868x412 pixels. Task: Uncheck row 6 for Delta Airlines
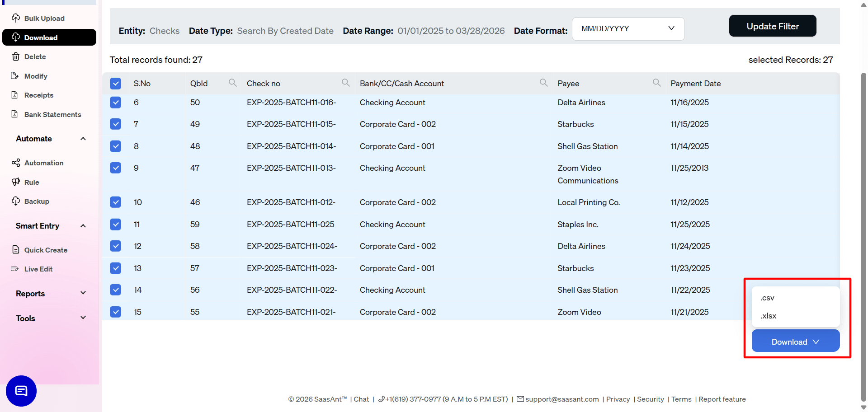pyautogui.click(x=115, y=103)
